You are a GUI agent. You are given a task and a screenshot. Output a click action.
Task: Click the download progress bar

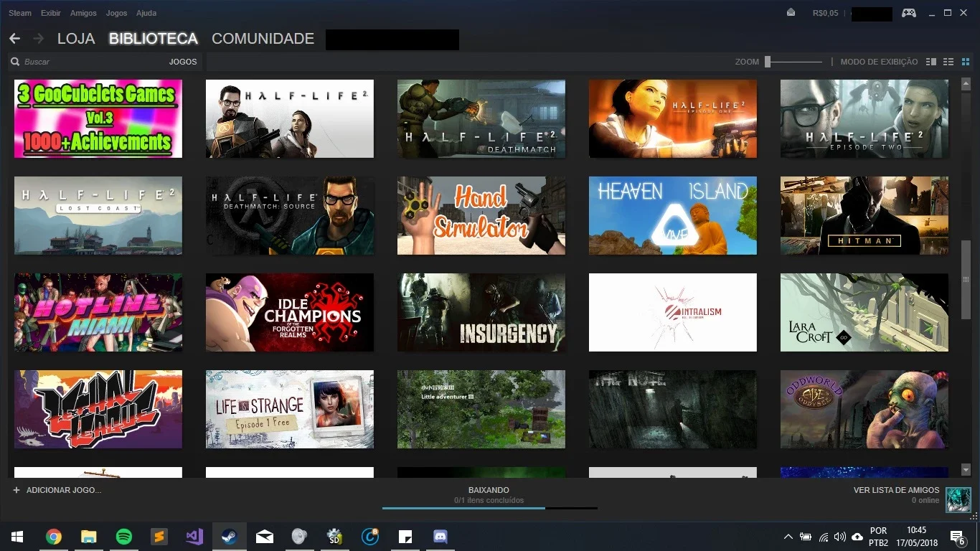click(x=489, y=508)
